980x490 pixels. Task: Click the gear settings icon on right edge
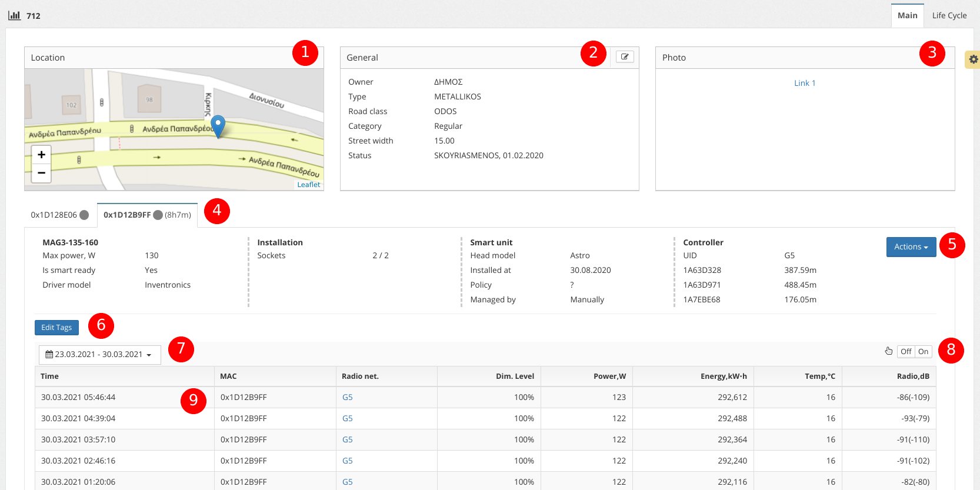pos(973,59)
